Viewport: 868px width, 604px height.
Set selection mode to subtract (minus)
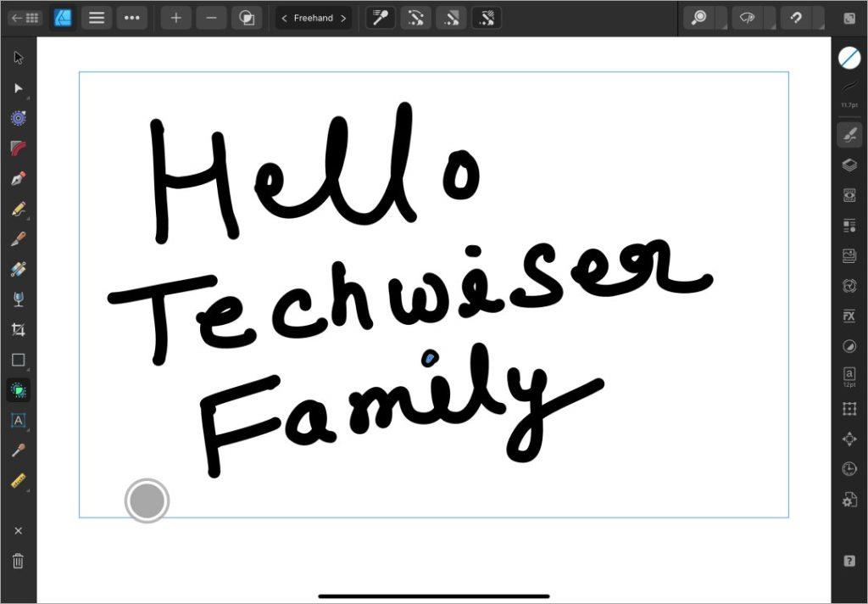tap(211, 19)
